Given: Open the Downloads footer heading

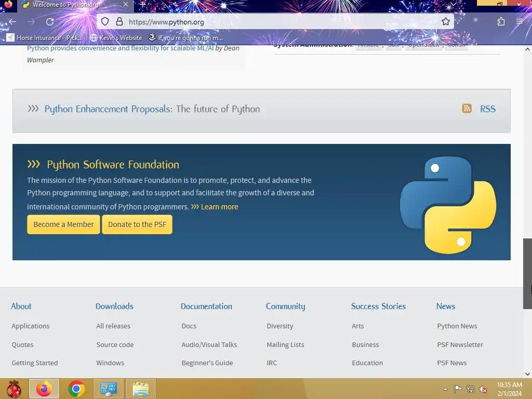Looking at the screenshot, I should click(x=114, y=306).
